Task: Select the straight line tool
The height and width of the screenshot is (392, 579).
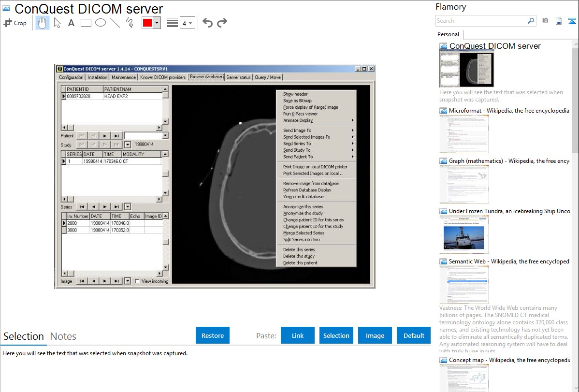Action: click(115, 23)
